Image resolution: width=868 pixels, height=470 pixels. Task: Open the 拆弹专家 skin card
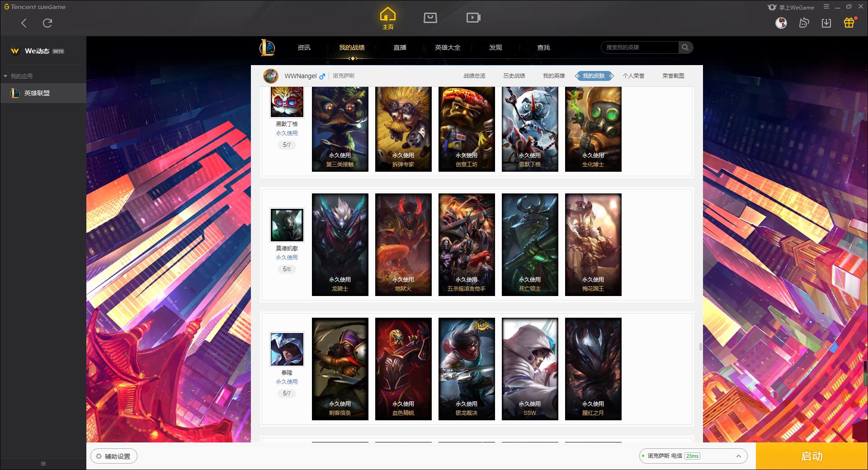(403, 129)
